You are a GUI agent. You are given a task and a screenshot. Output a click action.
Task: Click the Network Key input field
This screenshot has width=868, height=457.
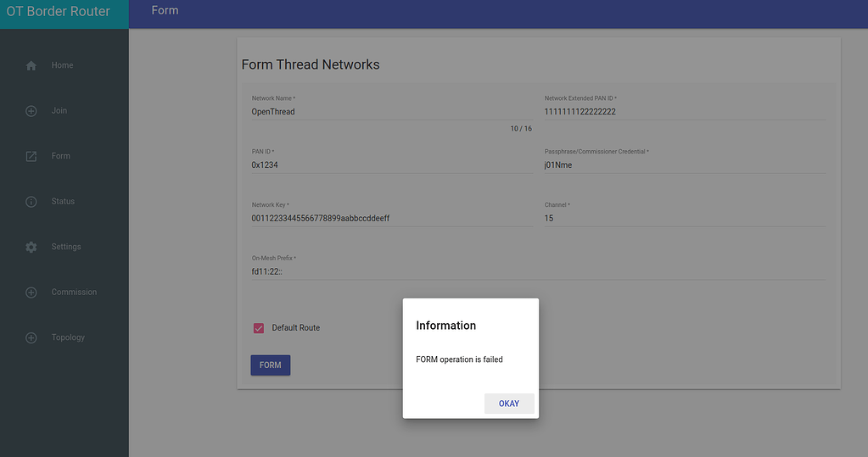pos(393,218)
